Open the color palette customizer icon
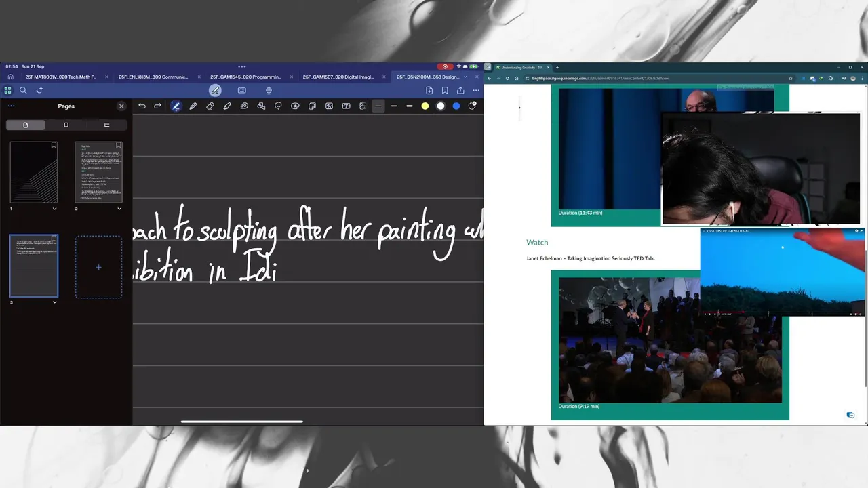 click(x=473, y=106)
